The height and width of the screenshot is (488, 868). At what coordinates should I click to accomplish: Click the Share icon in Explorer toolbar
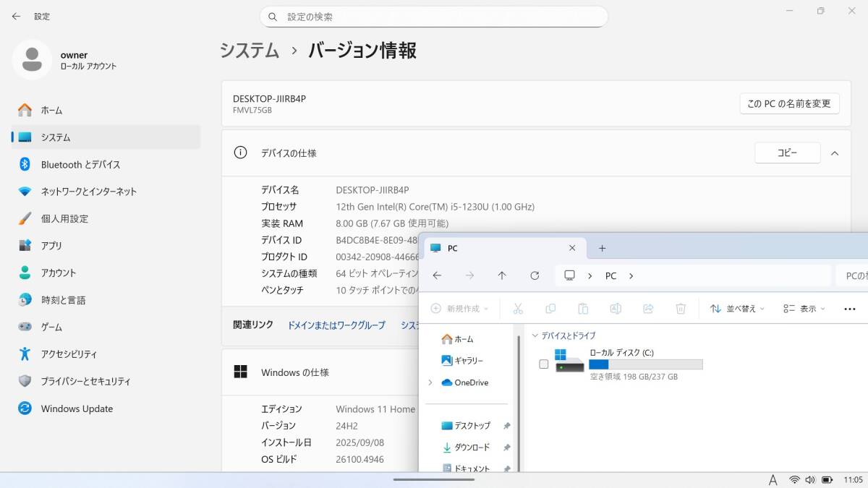pyautogui.click(x=648, y=308)
